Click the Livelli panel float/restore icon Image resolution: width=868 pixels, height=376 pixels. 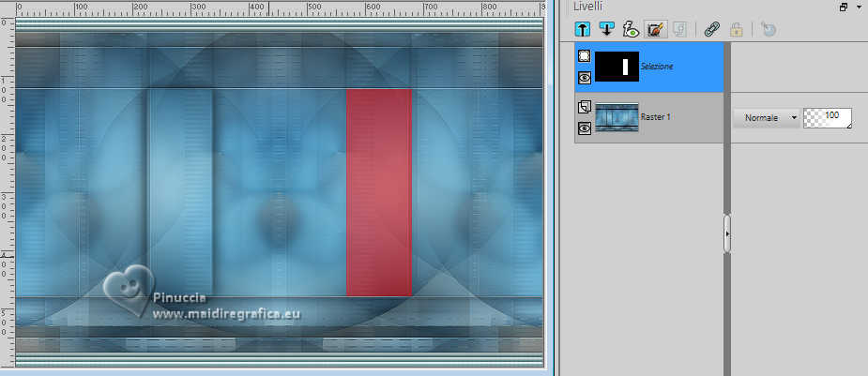point(844,8)
